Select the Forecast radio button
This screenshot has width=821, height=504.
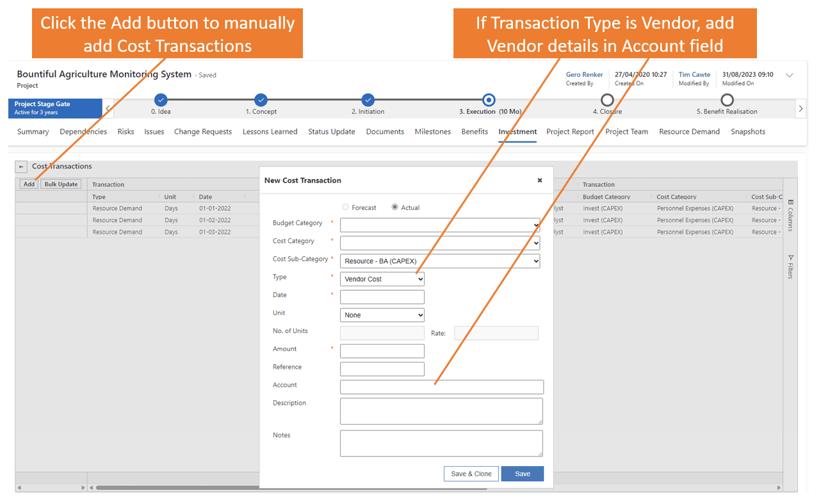(346, 207)
